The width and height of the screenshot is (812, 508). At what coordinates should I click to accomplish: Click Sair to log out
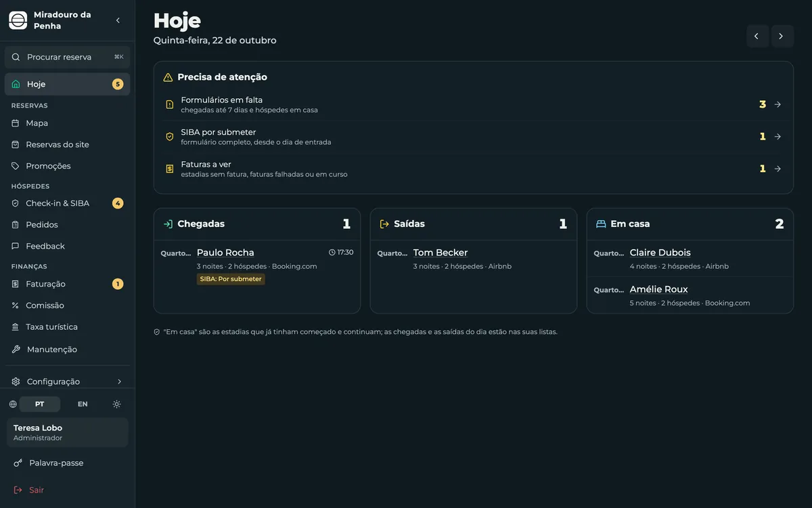pyautogui.click(x=68, y=490)
